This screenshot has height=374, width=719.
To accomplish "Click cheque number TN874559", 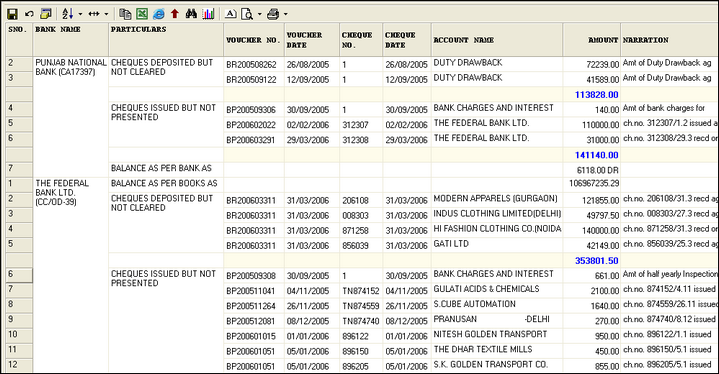I will [361, 306].
